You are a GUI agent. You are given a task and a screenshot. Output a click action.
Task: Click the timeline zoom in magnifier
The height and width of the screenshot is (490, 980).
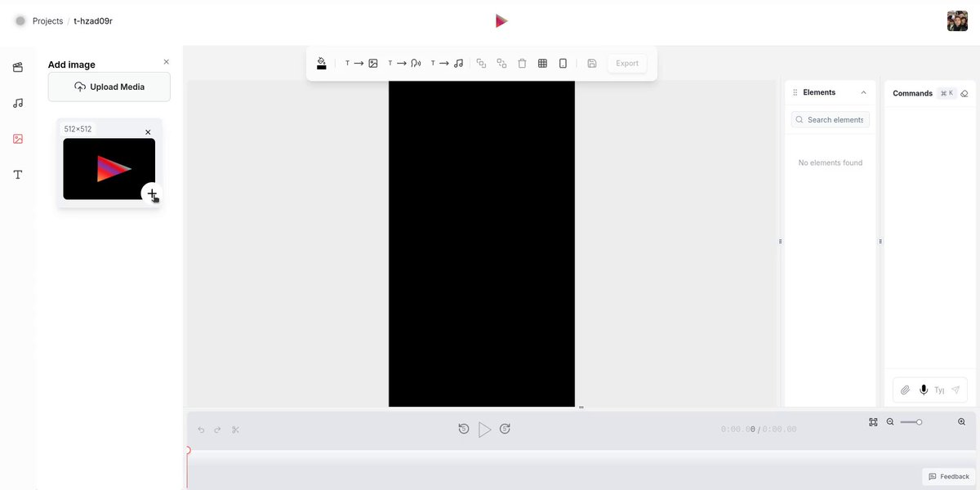pyautogui.click(x=961, y=422)
